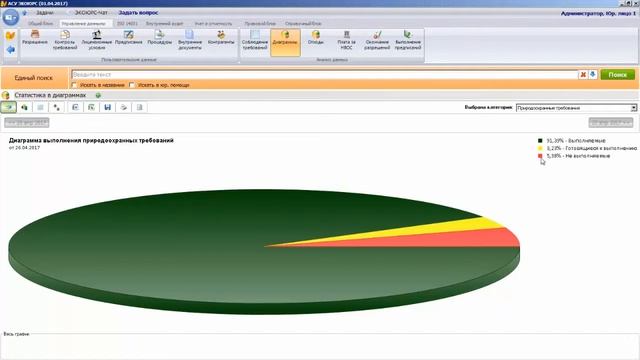This screenshot has height=360, width=640.
Task: Click Задать вопрос link
Action: point(138,13)
